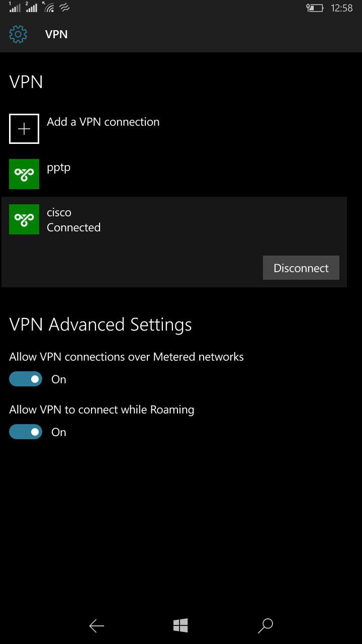Tap the magnifying glass search button
The height and width of the screenshot is (644, 362).
point(265,625)
